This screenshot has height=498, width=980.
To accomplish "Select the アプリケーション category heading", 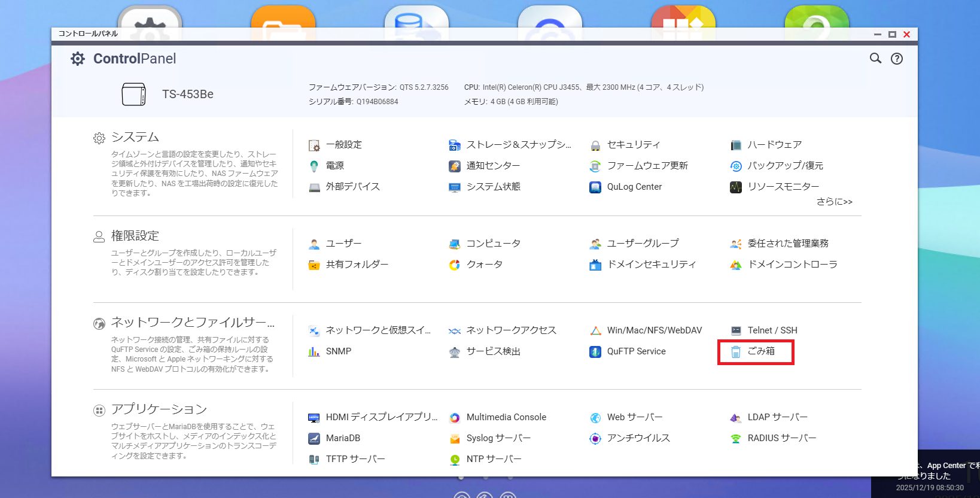I will [x=159, y=409].
